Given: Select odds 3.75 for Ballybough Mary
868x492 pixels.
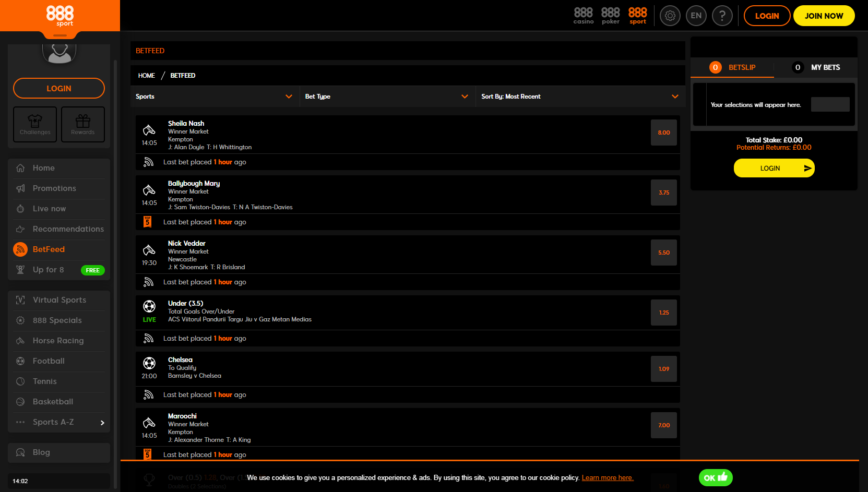Looking at the screenshot, I should click(664, 193).
